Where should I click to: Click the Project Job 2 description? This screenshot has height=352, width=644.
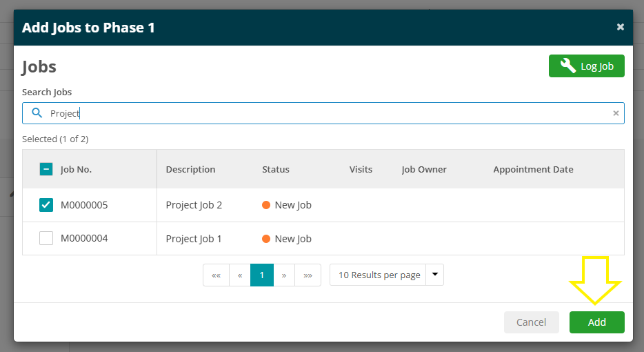[x=194, y=205]
